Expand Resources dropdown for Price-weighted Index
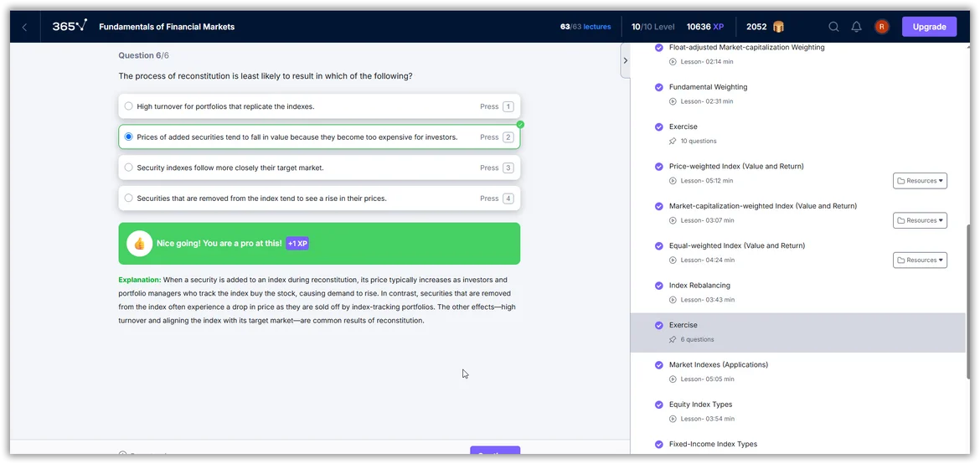This screenshot has width=980, height=464. (920, 181)
